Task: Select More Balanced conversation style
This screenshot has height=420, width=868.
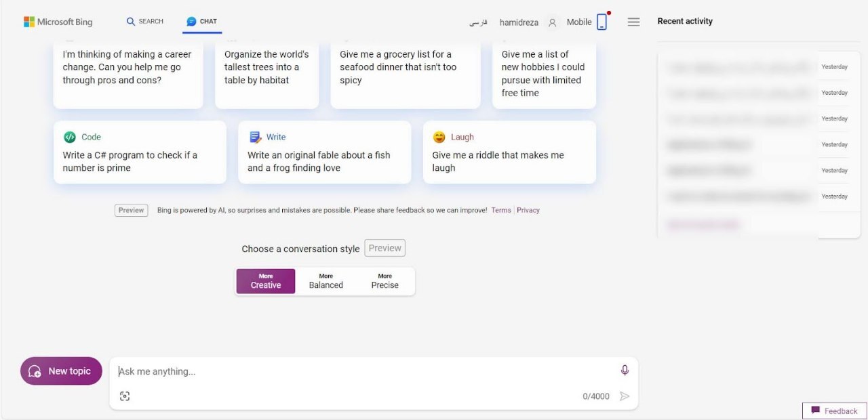Action: tap(325, 281)
